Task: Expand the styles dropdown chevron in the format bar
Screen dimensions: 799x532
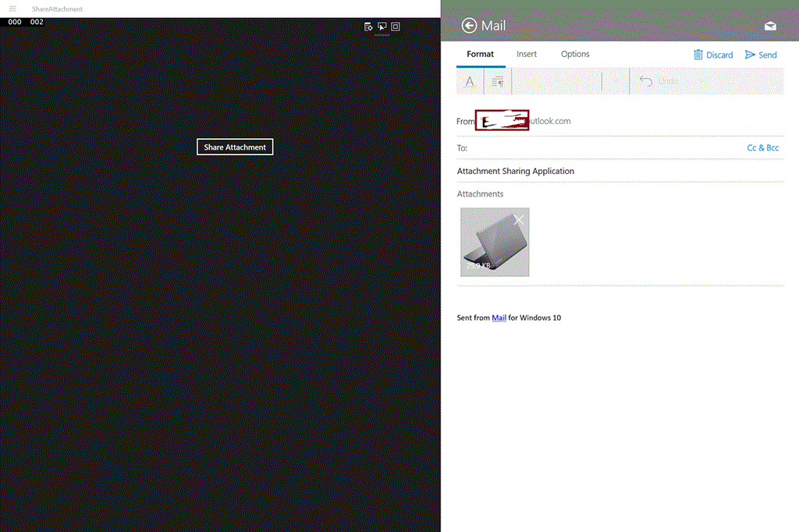Action: click(x=616, y=81)
